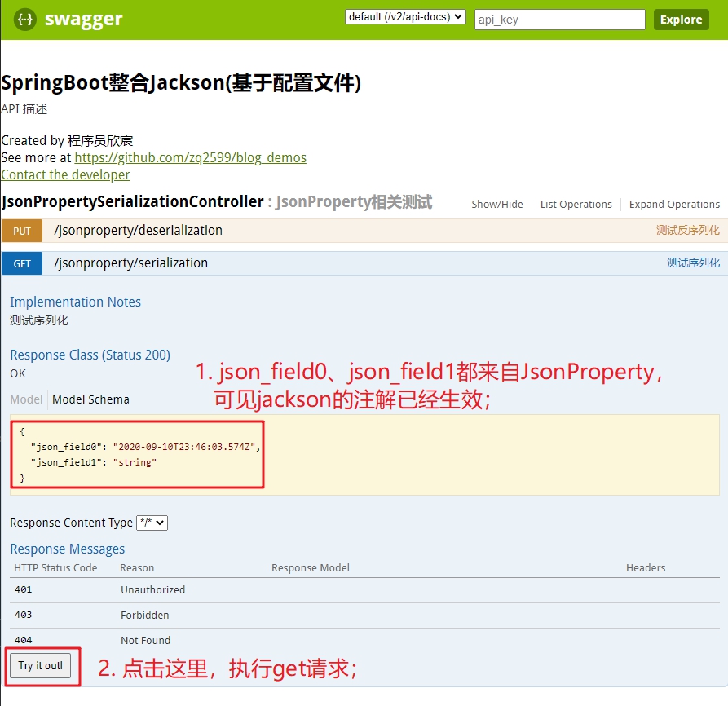Click the json_field0 schema snippet
Screen dimensions: 728x706
pyautogui.click(x=145, y=447)
